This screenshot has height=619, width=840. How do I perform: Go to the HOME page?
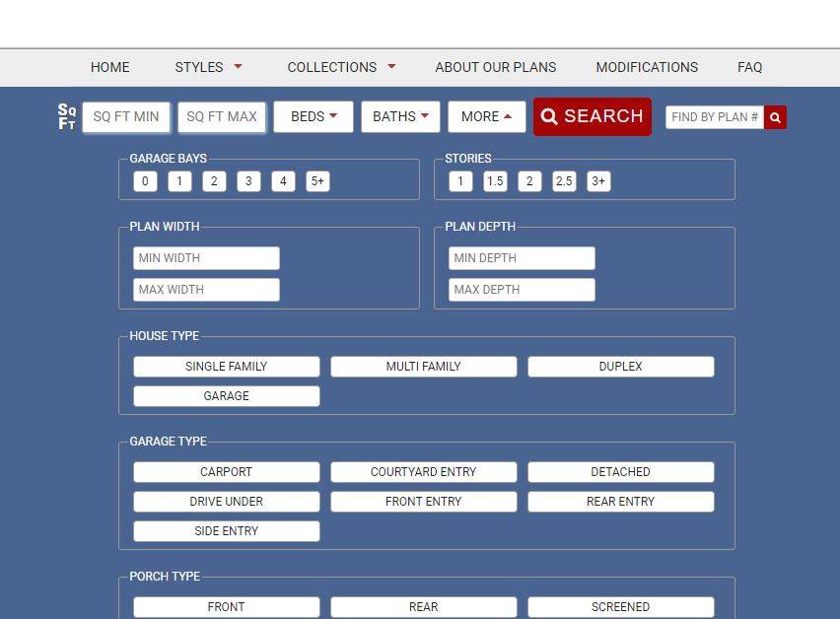click(109, 67)
